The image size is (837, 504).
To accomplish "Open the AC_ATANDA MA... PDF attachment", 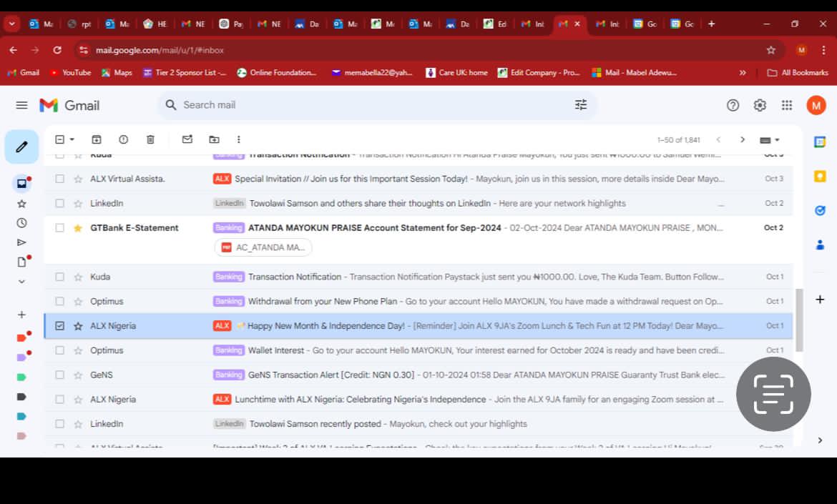I will (263, 247).
